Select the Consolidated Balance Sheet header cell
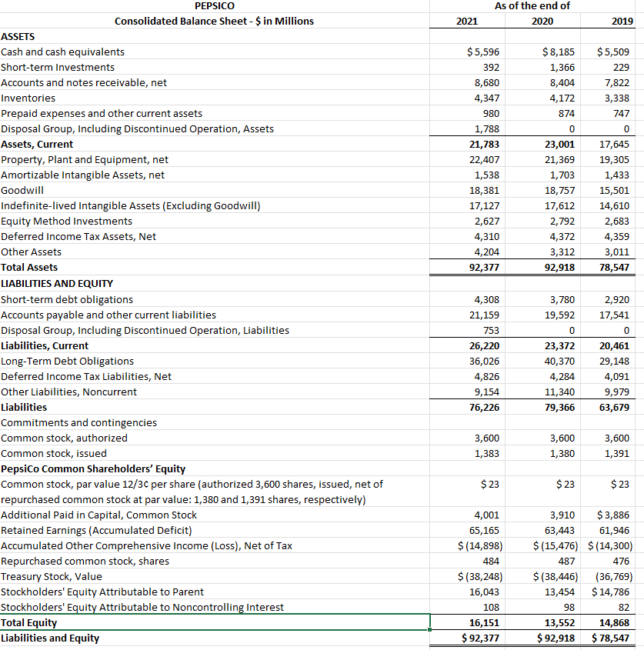This screenshot has width=644, height=650. pyautogui.click(x=214, y=21)
